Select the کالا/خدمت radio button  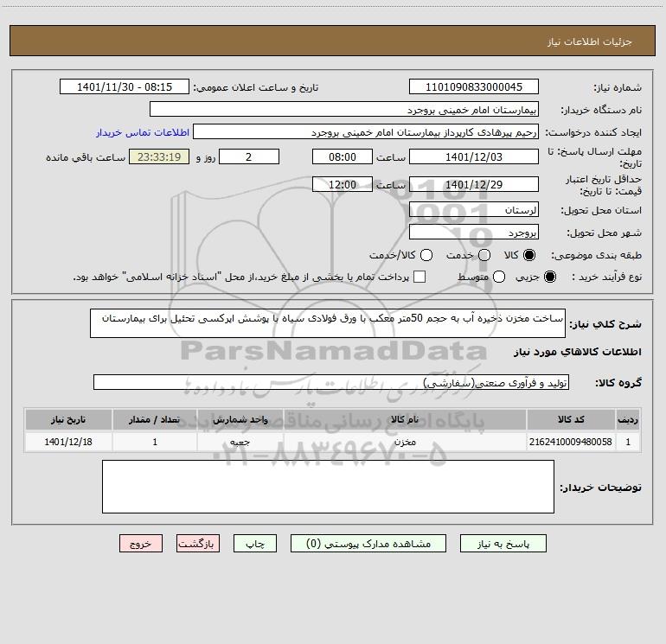pyautogui.click(x=426, y=255)
